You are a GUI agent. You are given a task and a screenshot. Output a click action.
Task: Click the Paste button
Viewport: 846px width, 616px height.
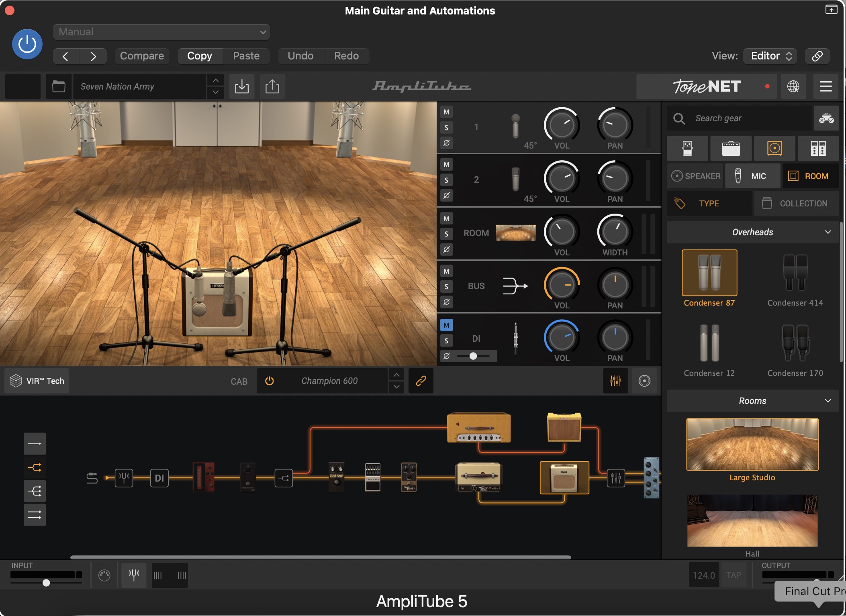(x=246, y=56)
